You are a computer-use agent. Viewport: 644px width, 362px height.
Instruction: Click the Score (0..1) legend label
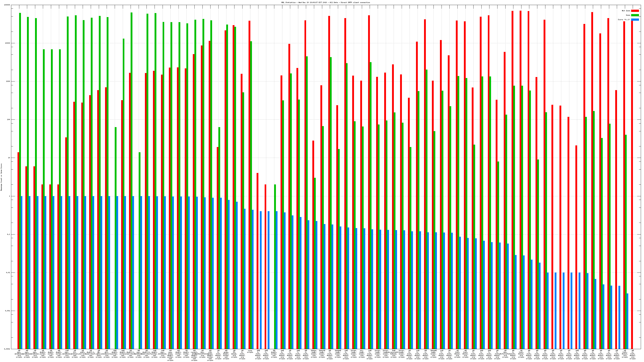(x=624, y=20)
